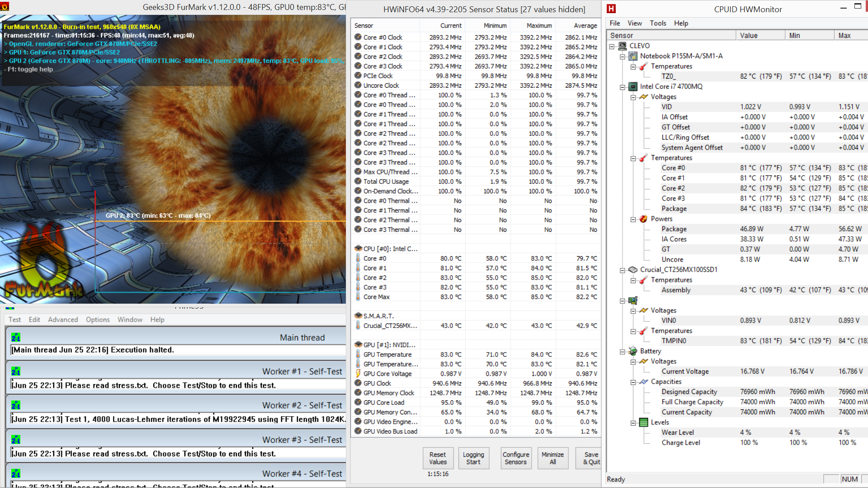Click the Levels green bars icon
Viewport: 868px width, 488px height.
point(643,422)
